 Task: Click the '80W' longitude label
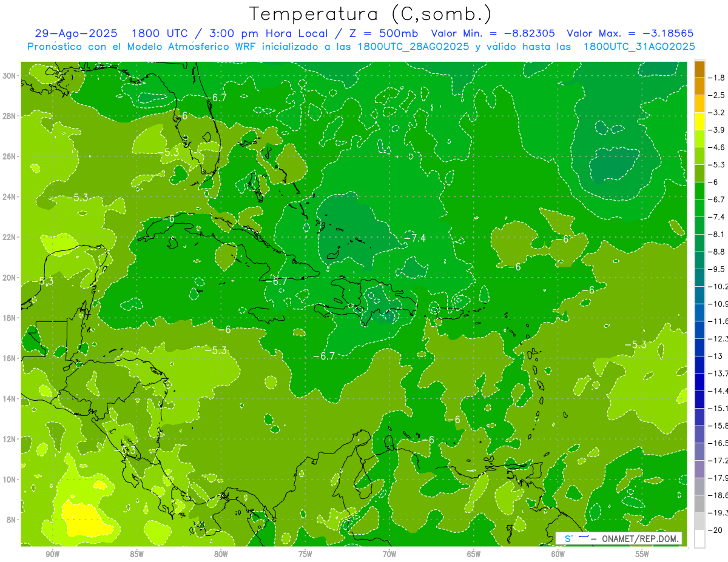click(221, 554)
